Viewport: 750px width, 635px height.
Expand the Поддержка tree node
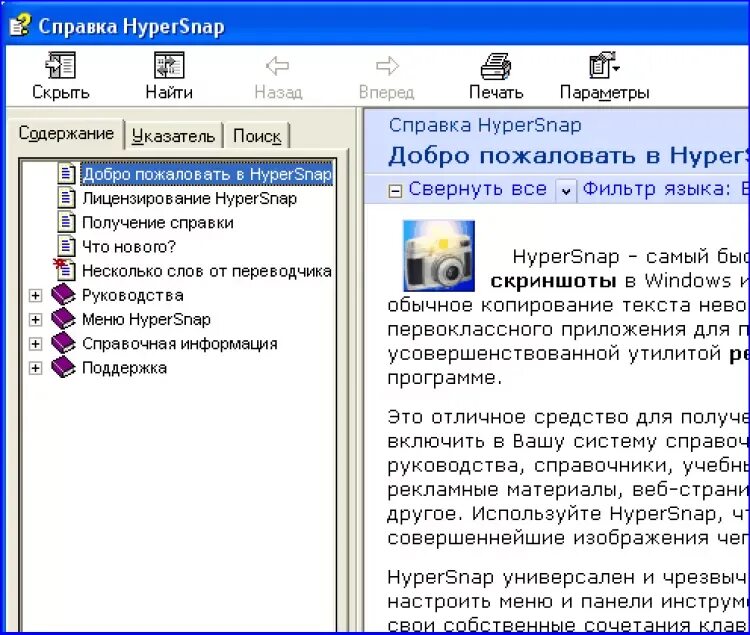click(35, 368)
